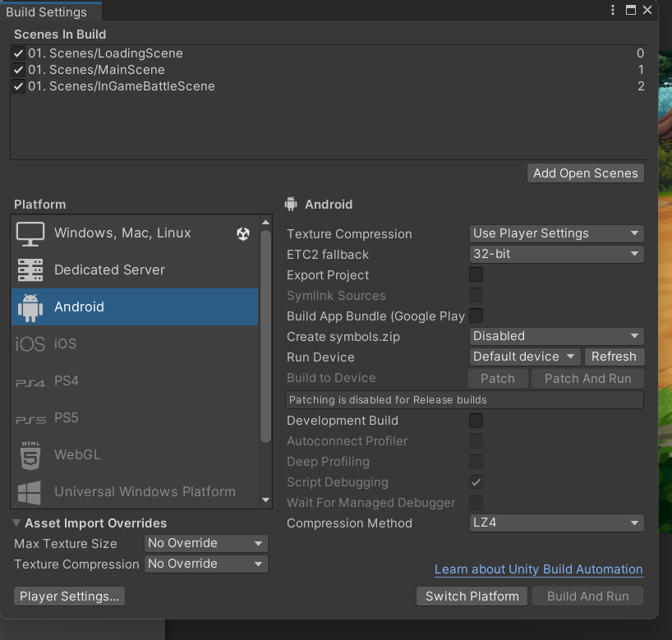Click the platform list scroll down arrow
Viewport: 672px width, 640px height.
click(x=265, y=500)
